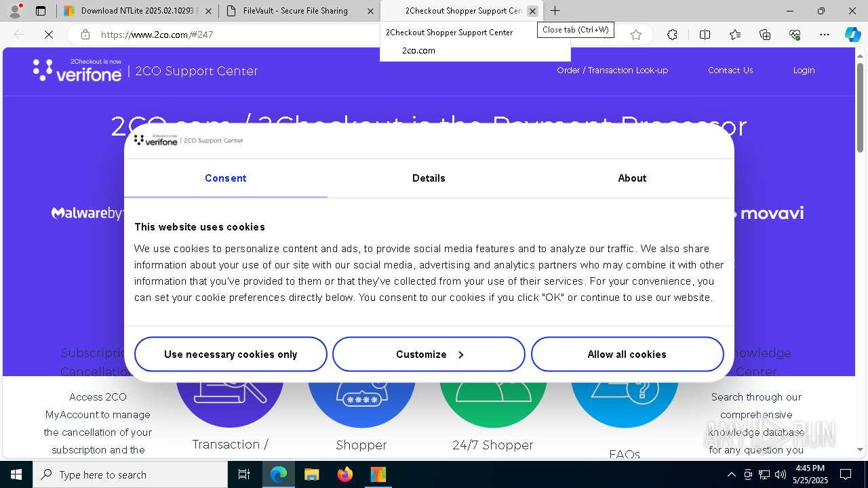Viewport: 868px width, 488px height.
Task: Open the Collections icon
Action: (765, 35)
